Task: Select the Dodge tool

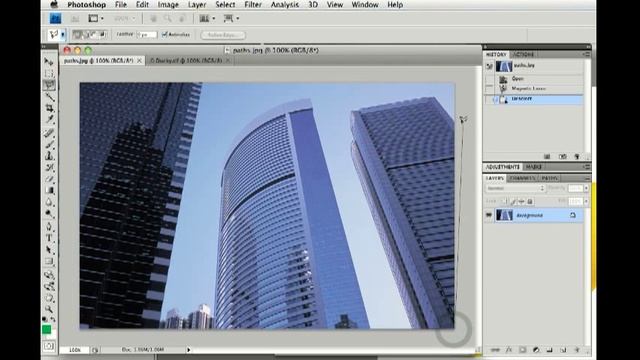Action: click(49, 213)
